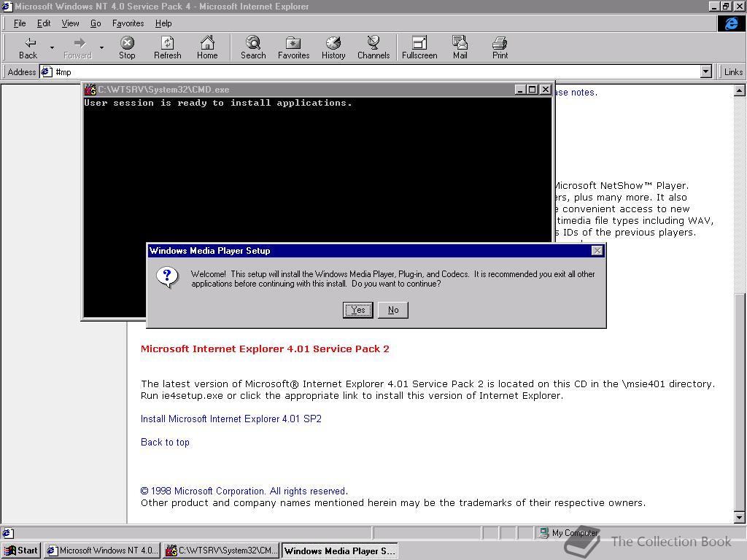This screenshot has height=560, width=747.
Task: Click the page scrollbar up arrow
Action: pyautogui.click(x=739, y=90)
